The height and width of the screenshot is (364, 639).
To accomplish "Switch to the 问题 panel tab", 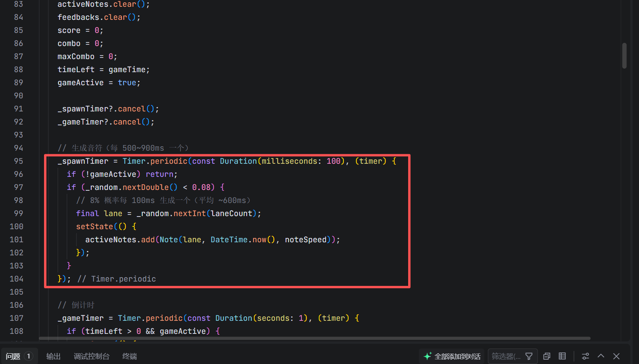I will [x=19, y=356].
